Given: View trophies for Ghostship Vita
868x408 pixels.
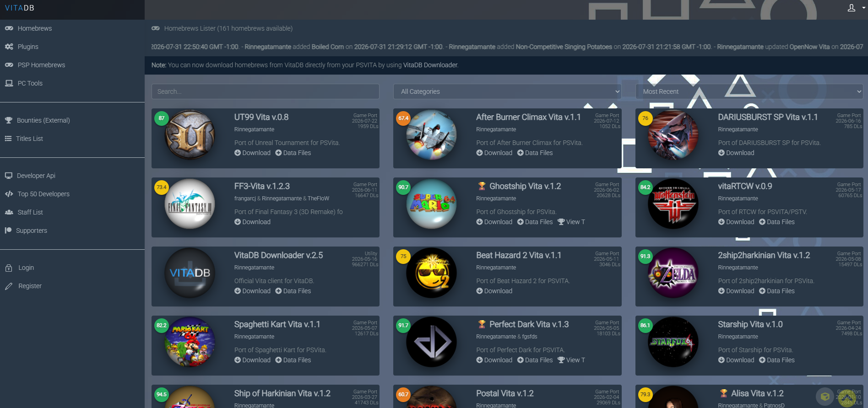Looking at the screenshot, I should point(571,222).
